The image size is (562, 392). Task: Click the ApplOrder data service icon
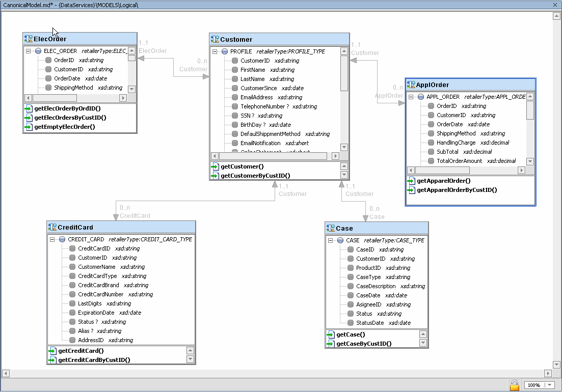click(411, 85)
